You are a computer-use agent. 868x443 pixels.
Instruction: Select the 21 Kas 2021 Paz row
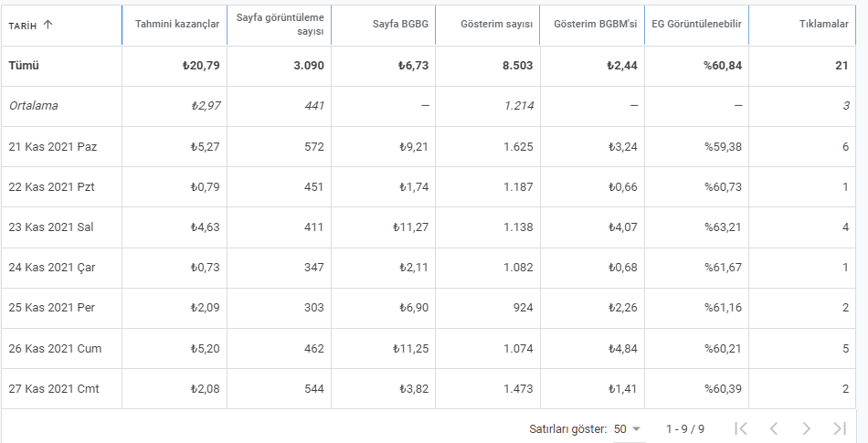pos(429,146)
